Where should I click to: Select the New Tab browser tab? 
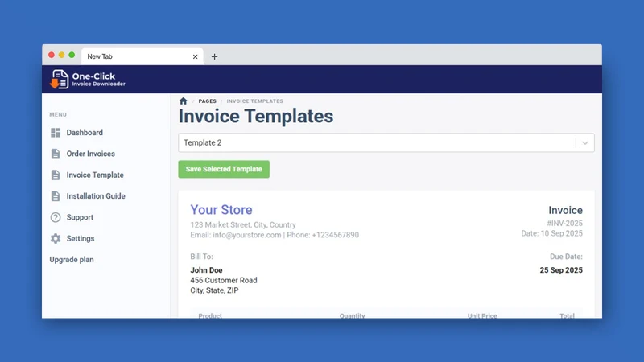pyautogui.click(x=142, y=56)
